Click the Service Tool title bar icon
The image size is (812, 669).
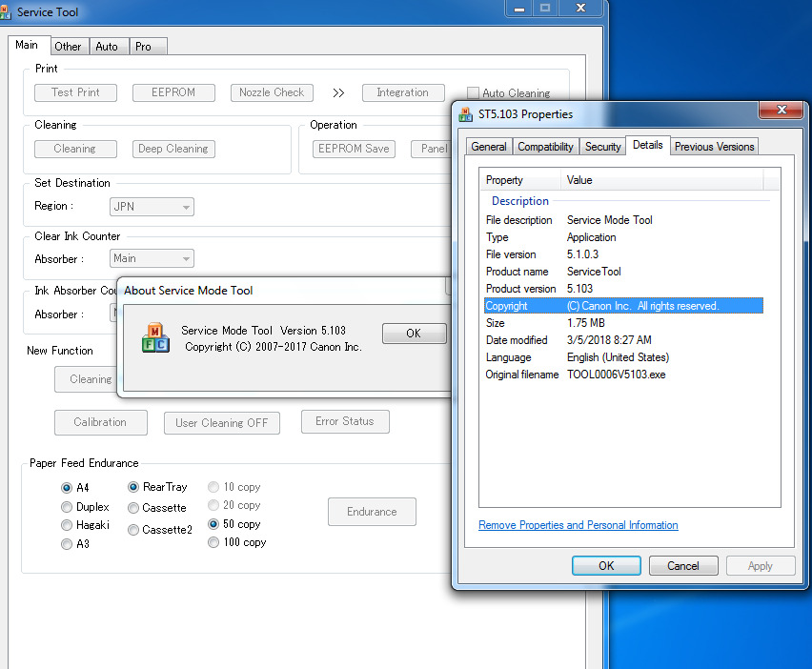coord(5,11)
